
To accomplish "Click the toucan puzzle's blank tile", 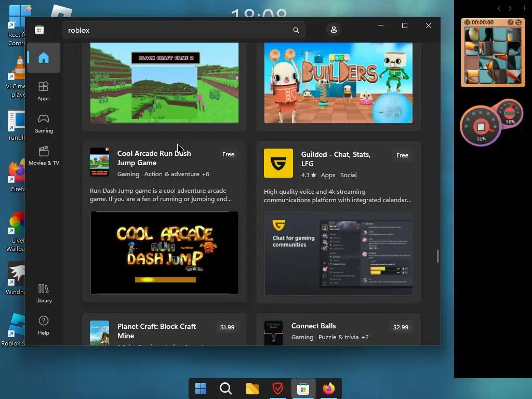I will 471,62.
